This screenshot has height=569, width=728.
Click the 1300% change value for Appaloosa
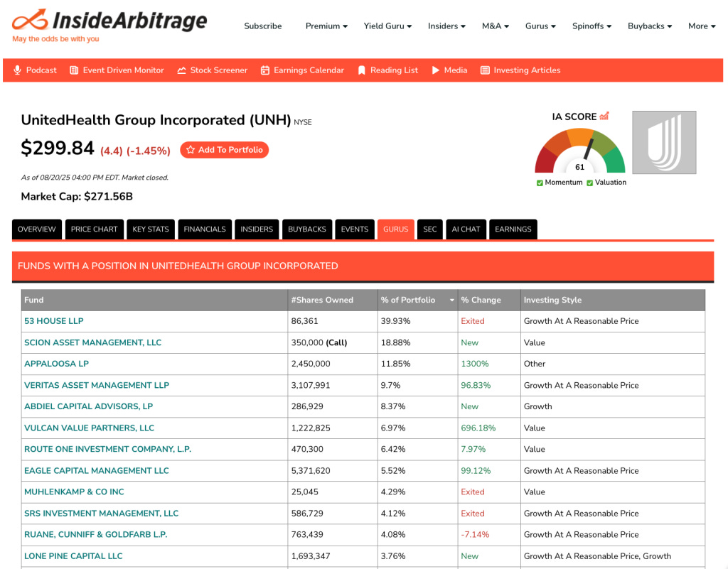(475, 364)
